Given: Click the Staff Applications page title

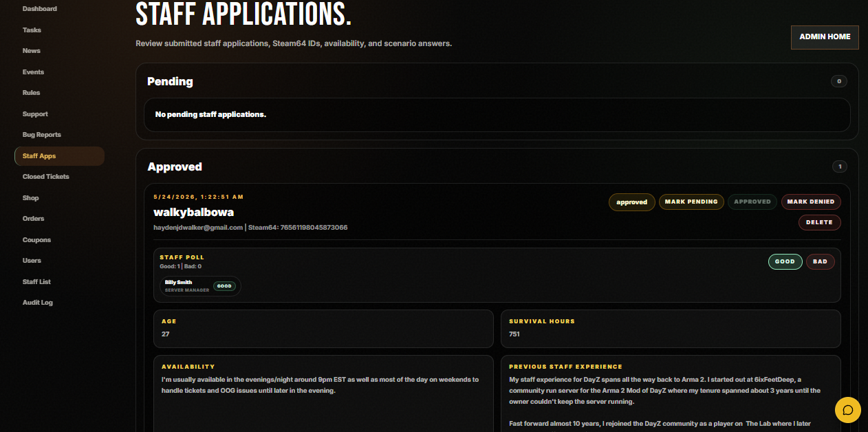Looking at the screenshot, I should (x=243, y=14).
